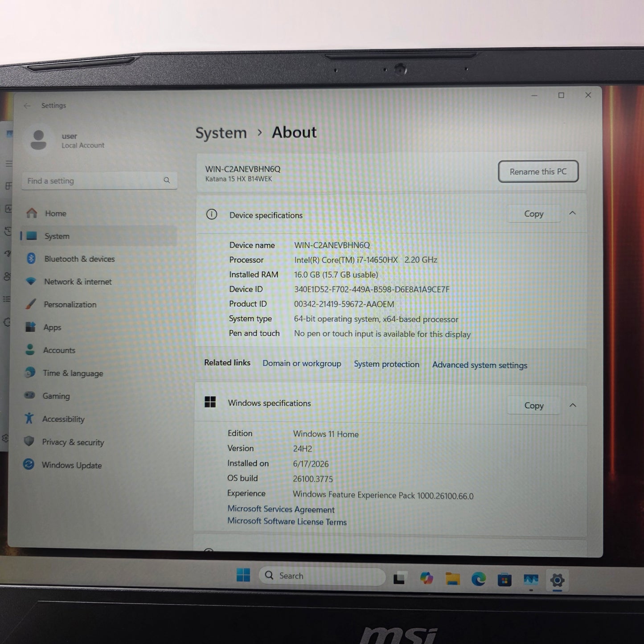Open Accounts settings
644x644 pixels.
[x=59, y=350]
